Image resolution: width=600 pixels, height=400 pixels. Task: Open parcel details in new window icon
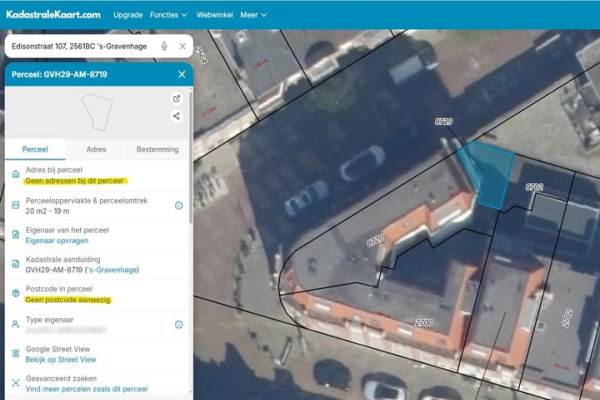176,98
